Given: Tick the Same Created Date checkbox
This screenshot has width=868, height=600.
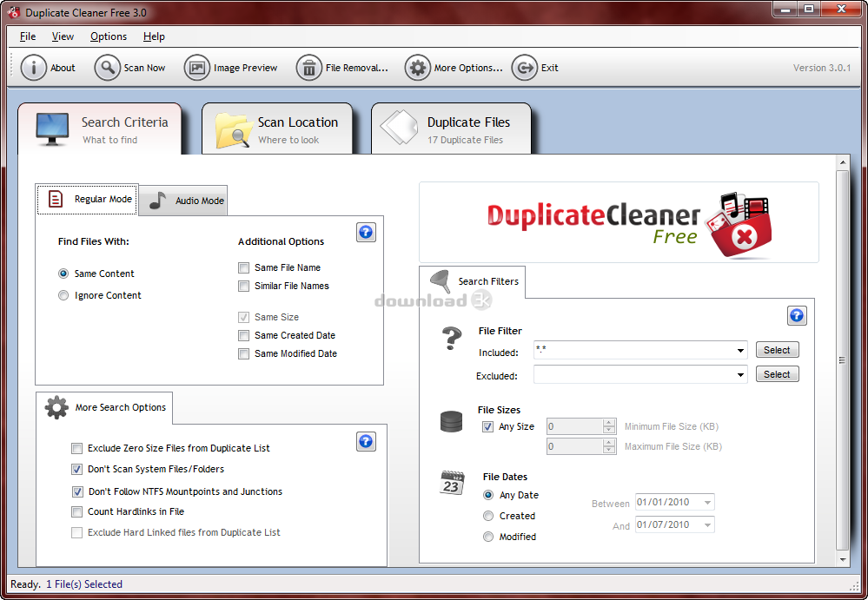Looking at the screenshot, I should [243, 335].
